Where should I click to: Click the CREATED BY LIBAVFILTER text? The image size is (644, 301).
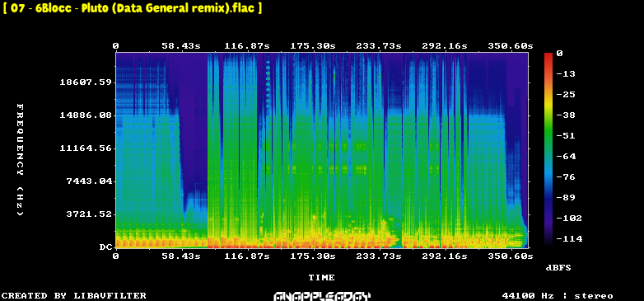click(74, 296)
